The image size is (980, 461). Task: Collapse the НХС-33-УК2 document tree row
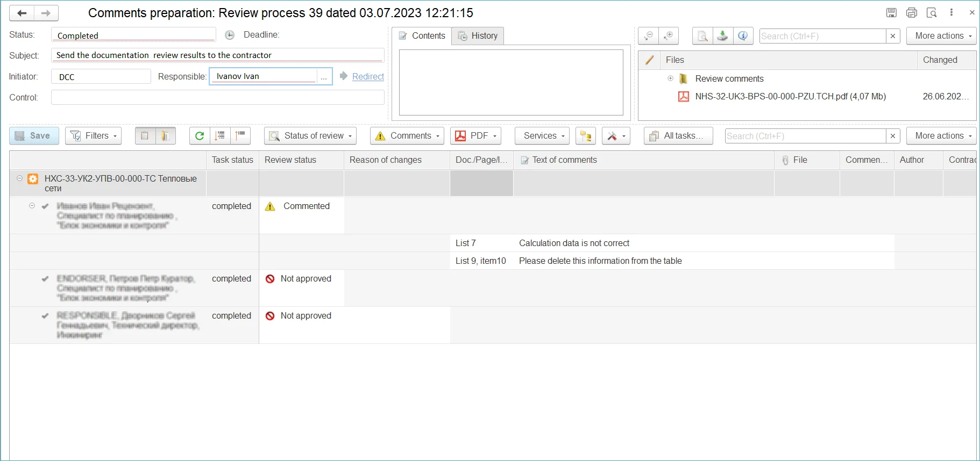pos(19,178)
